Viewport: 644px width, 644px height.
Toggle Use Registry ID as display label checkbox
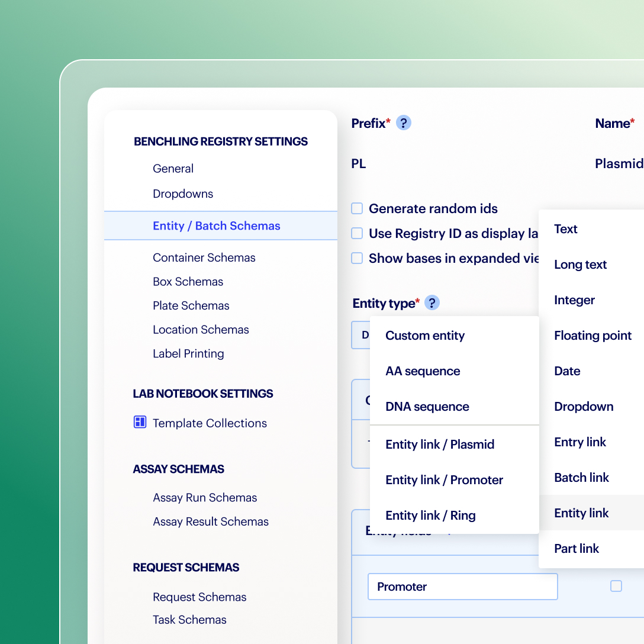(x=357, y=233)
